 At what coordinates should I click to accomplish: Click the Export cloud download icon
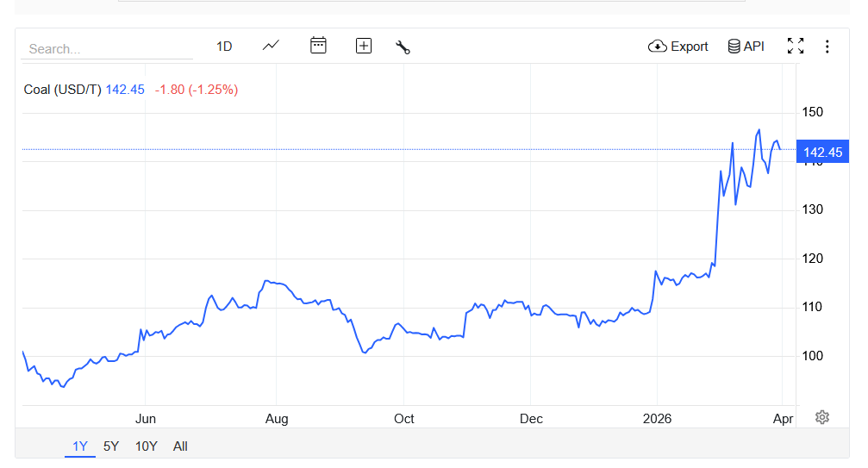click(x=658, y=47)
